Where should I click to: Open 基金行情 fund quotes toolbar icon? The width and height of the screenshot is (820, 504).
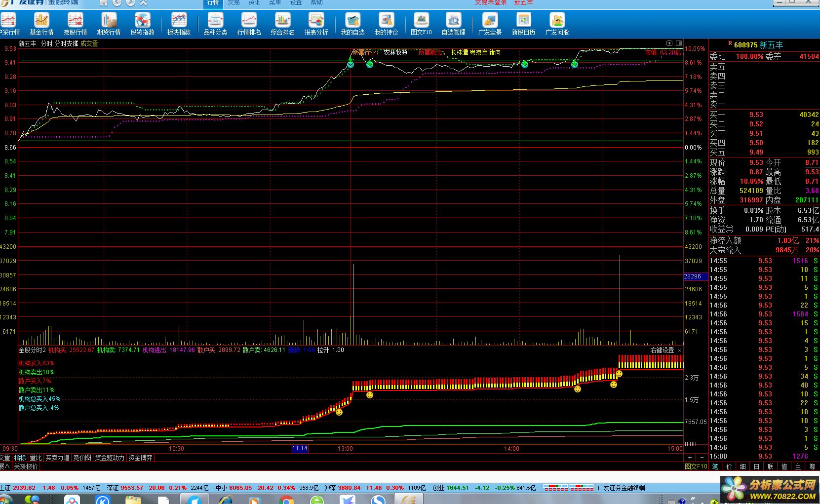pos(41,24)
